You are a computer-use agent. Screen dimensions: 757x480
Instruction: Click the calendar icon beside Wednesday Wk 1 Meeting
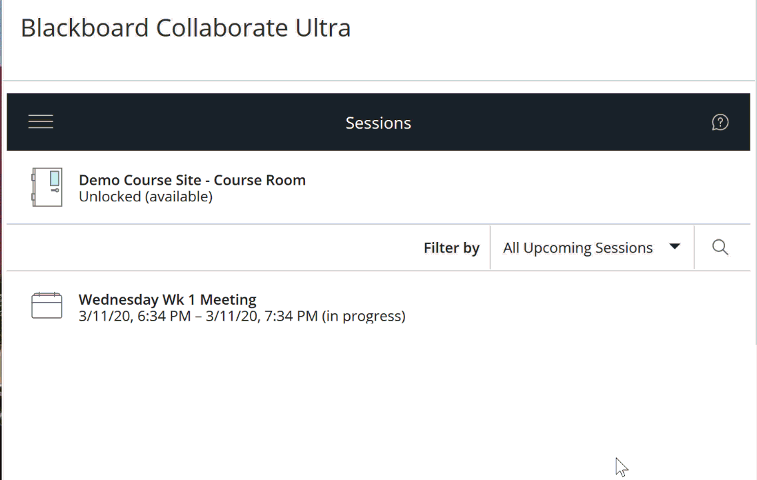click(47, 306)
